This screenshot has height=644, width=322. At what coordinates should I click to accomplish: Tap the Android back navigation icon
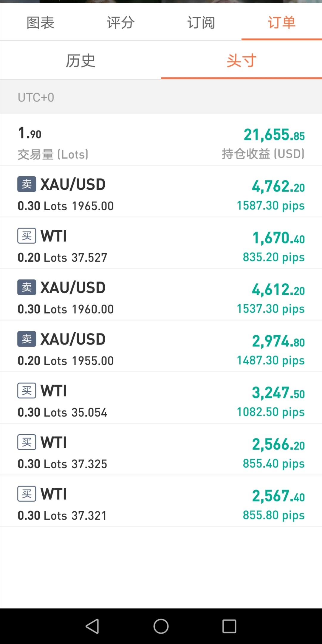coord(92,626)
